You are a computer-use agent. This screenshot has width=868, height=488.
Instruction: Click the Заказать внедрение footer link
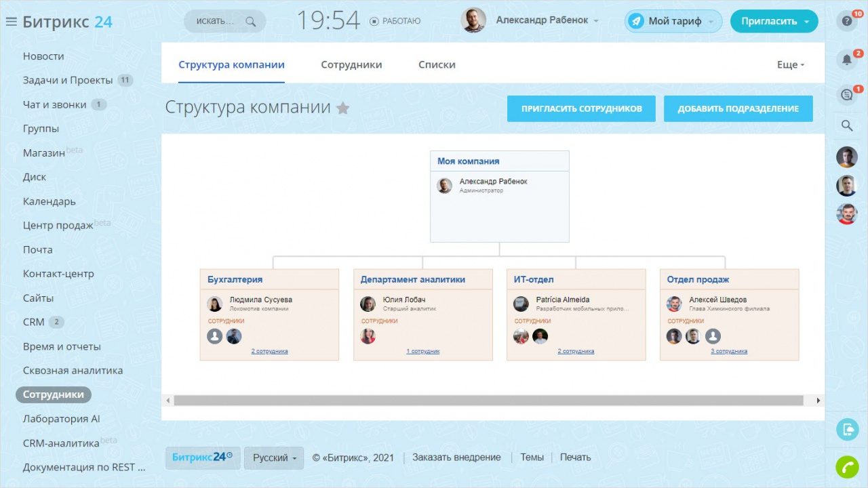point(456,457)
